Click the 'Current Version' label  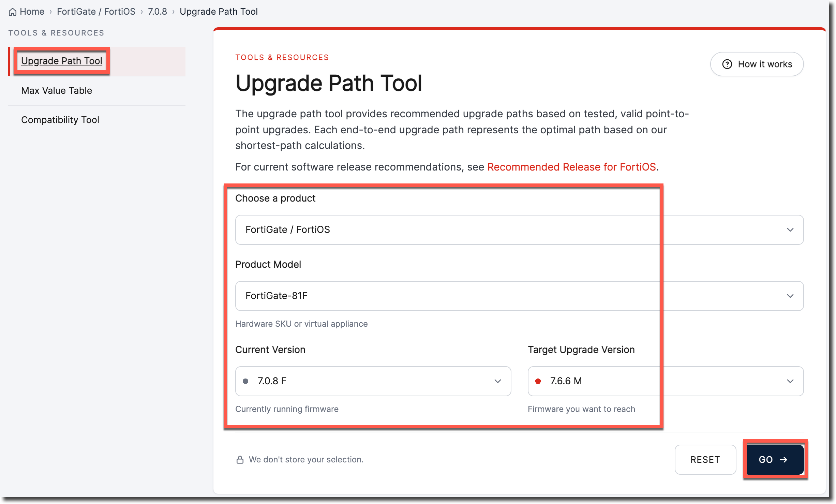point(270,350)
